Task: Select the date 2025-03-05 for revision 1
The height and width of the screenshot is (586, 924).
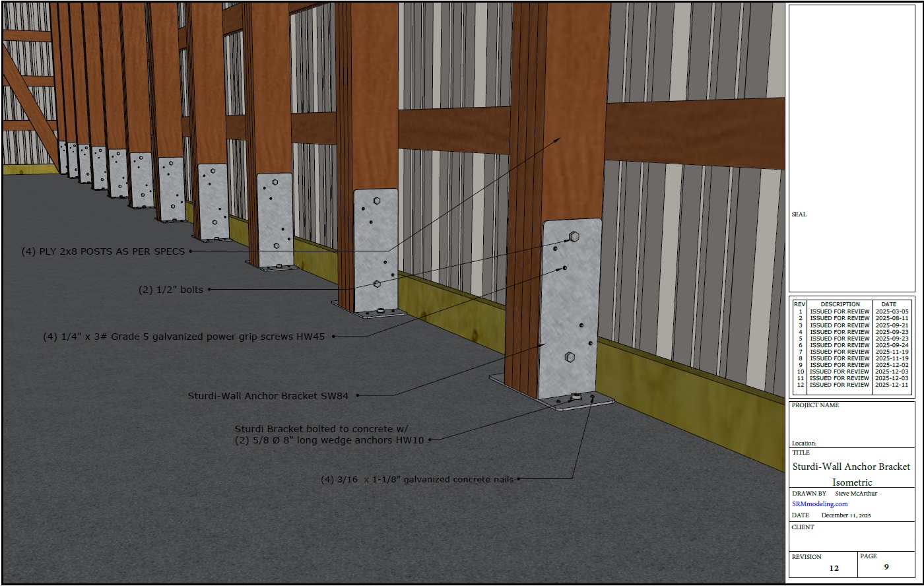Action: [x=892, y=311]
